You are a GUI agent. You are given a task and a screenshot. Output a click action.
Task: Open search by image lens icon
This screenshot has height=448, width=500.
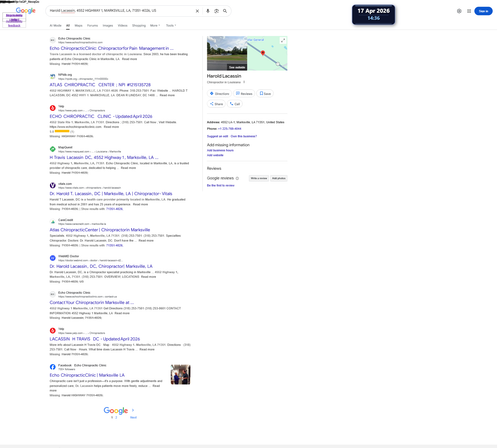(216, 11)
